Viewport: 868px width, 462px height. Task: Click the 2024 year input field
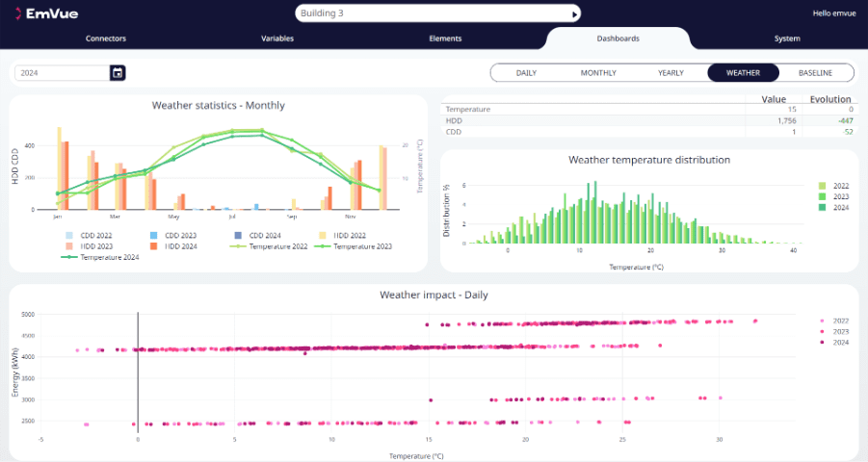click(62, 72)
